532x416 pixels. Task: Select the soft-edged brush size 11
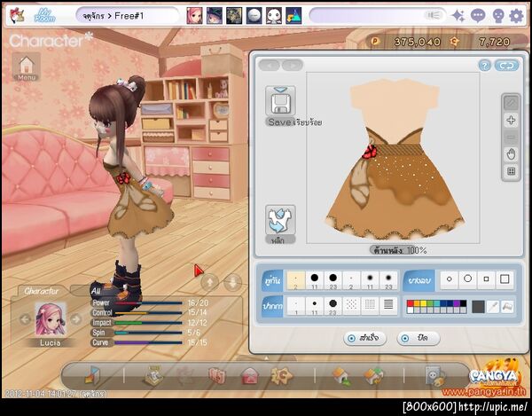pos(370,280)
